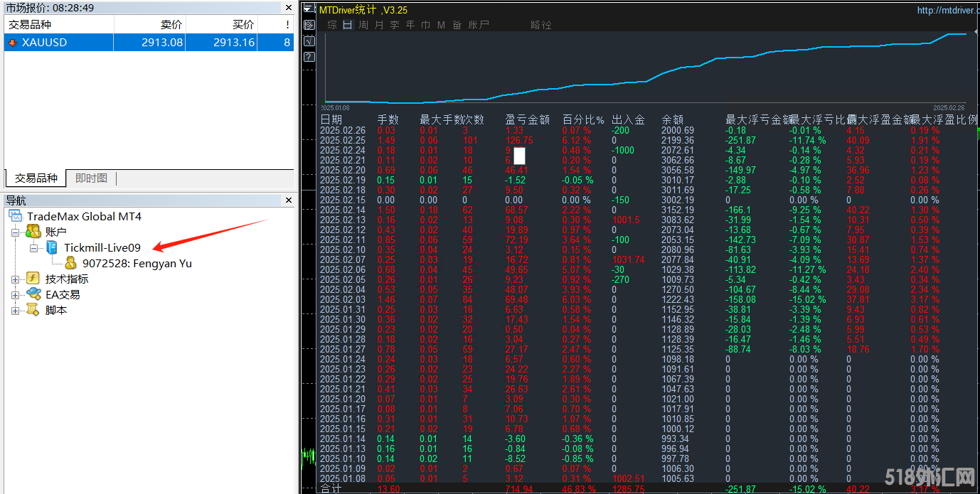
Task: Open the 路径 path tab in MTDriver
Action: click(x=541, y=25)
